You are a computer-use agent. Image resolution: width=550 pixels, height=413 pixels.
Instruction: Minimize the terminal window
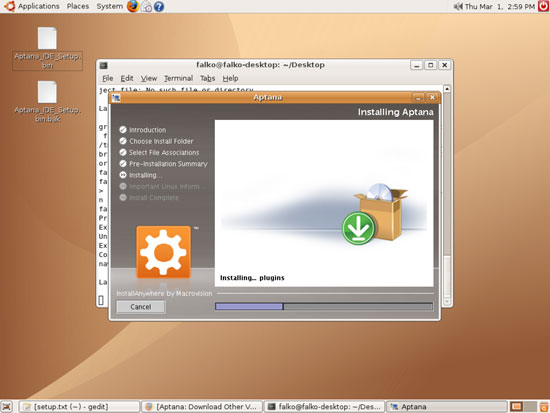(x=416, y=65)
